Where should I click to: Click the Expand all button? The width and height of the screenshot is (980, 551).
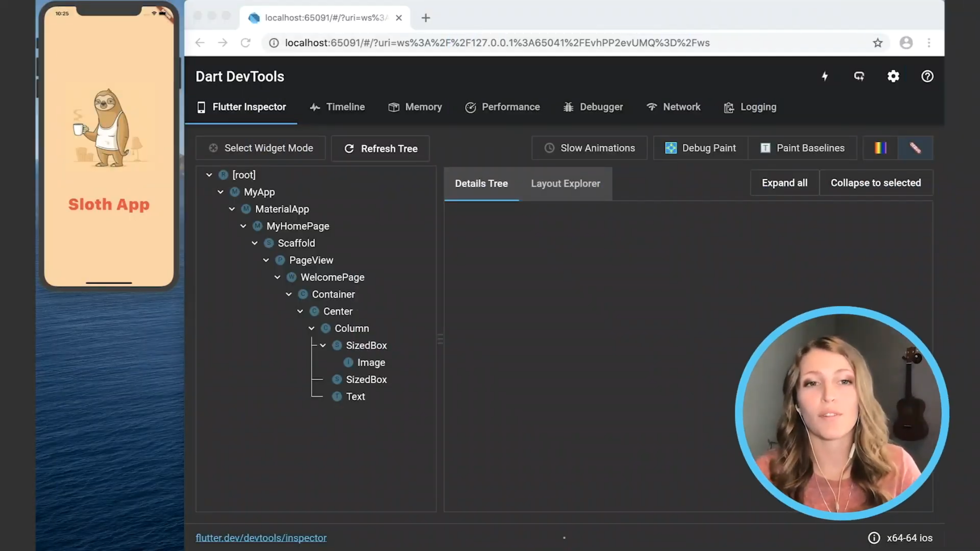784,183
